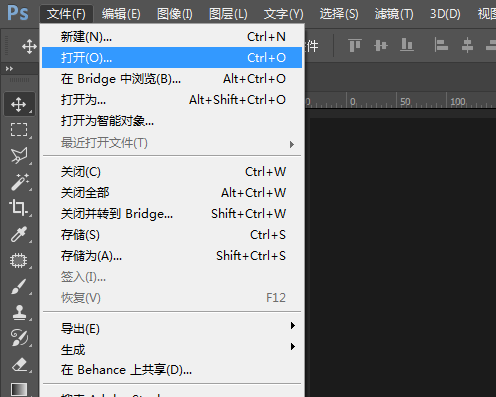
Task: Select the Clone Stamp tool
Action: click(x=19, y=312)
